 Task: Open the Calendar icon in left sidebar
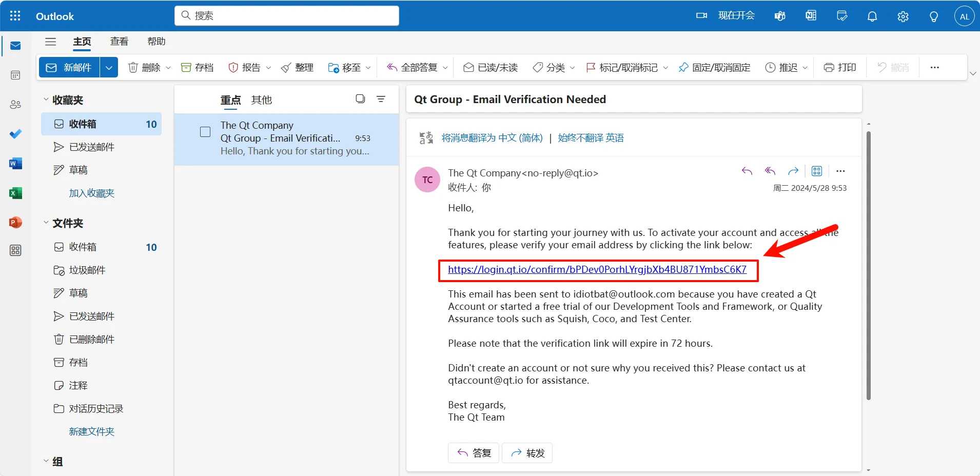(15, 75)
